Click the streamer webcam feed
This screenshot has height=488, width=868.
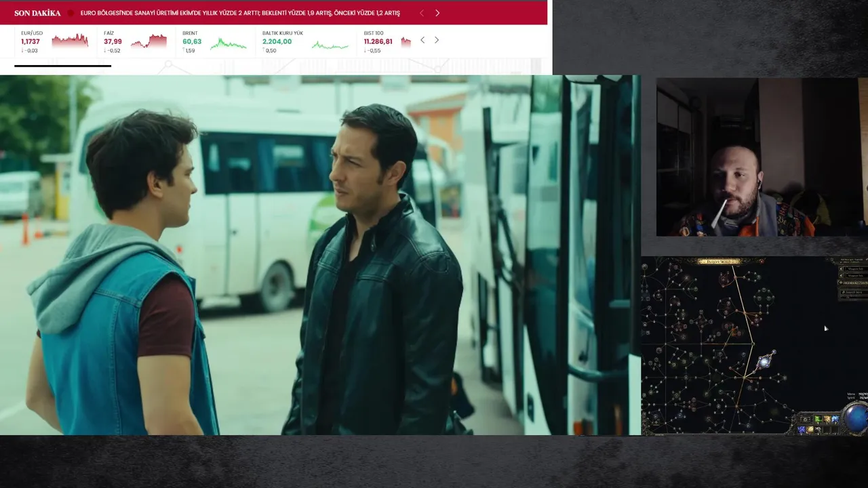click(x=762, y=157)
